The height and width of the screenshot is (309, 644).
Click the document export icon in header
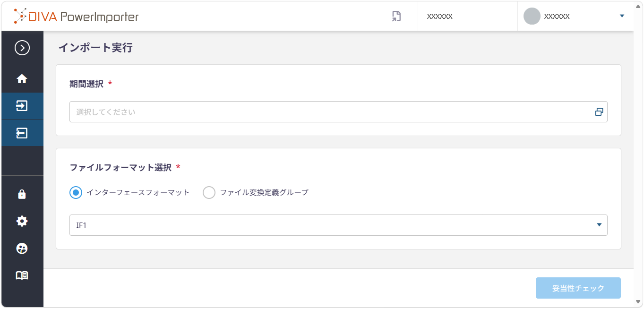pyautogui.click(x=396, y=17)
